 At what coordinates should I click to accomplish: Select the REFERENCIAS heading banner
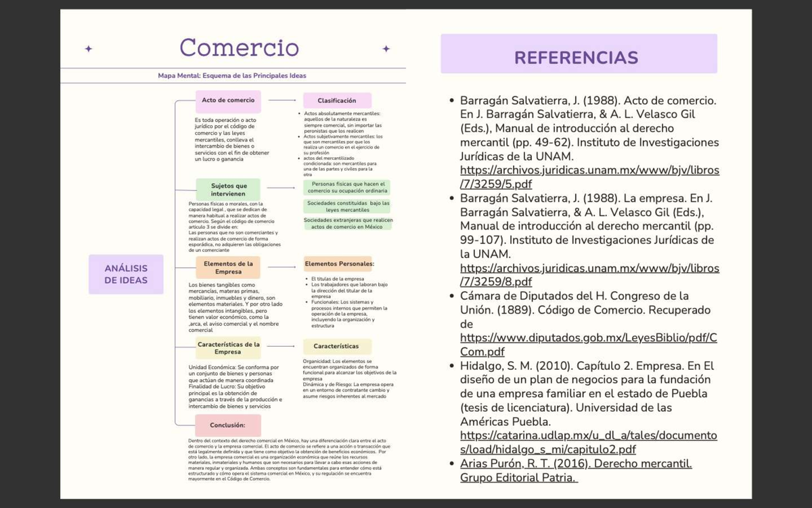pyautogui.click(x=579, y=54)
